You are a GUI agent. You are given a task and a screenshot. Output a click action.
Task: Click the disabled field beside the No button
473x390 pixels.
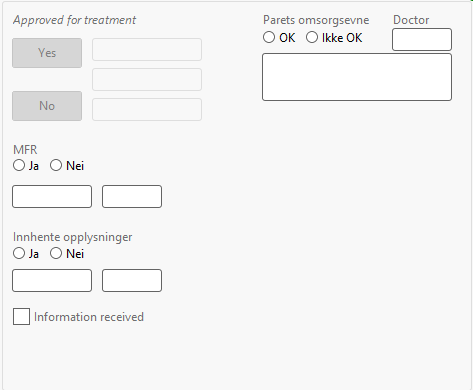(147, 109)
